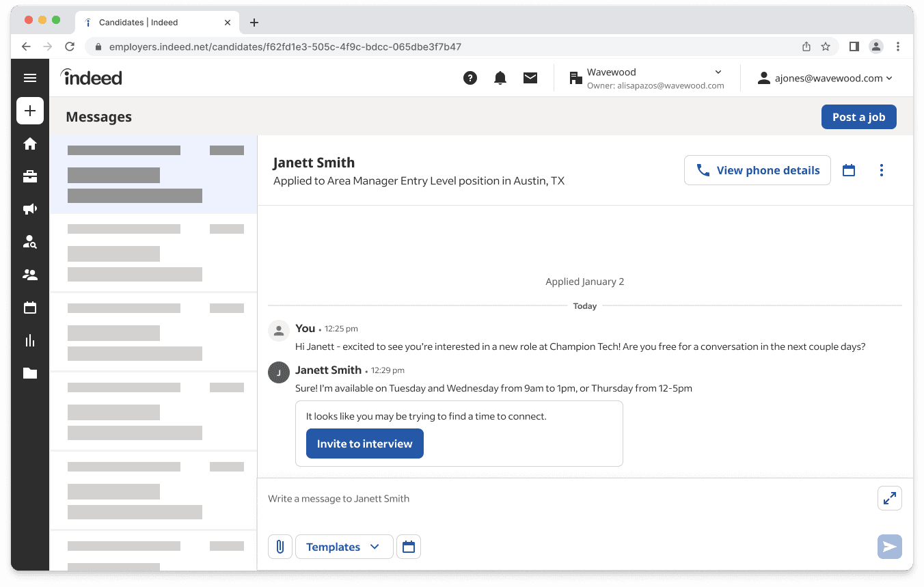The height and width of the screenshot is (587, 924).
Task: Close the Candidates | Indeed tab
Action: (x=228, y=23)
